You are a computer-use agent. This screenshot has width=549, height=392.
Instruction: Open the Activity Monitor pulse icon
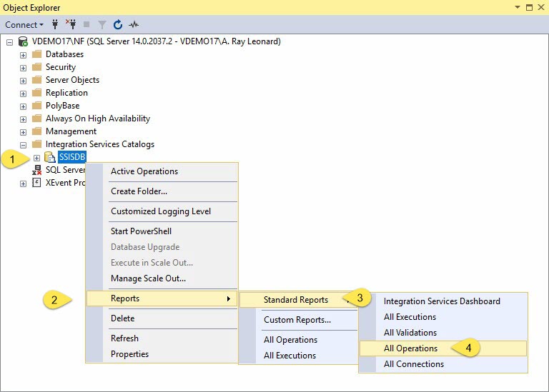pyautogui.click(x=134, y=24)
